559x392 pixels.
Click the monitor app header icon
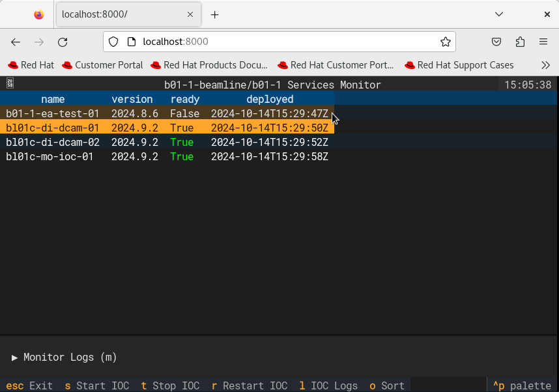click(10, 83)
